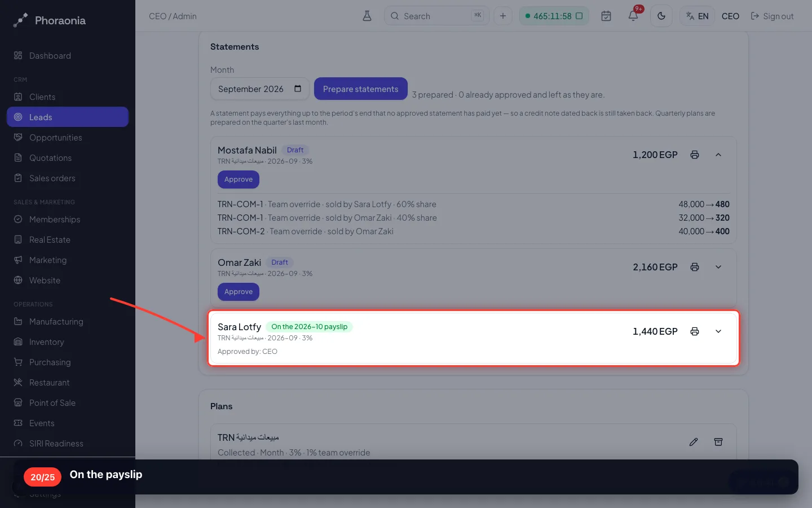The height and width of the screenshot is (508, 812).
Task: Open Website in sidebar
Action: 68,281
